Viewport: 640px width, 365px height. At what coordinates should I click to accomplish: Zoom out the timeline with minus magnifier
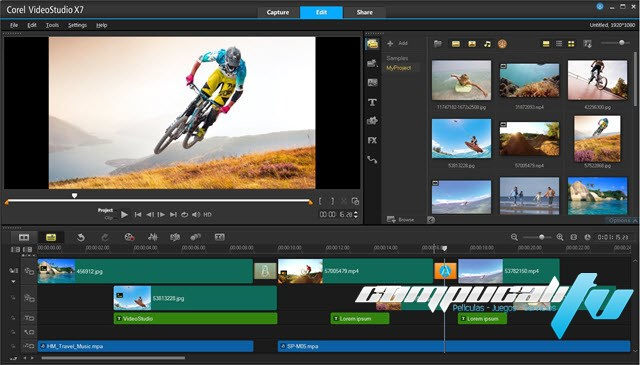point(514,237)
